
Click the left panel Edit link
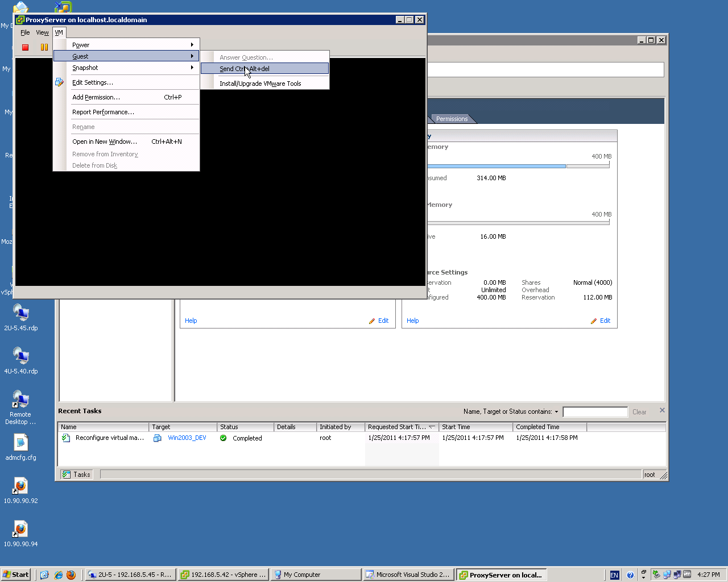click(383, 321)
